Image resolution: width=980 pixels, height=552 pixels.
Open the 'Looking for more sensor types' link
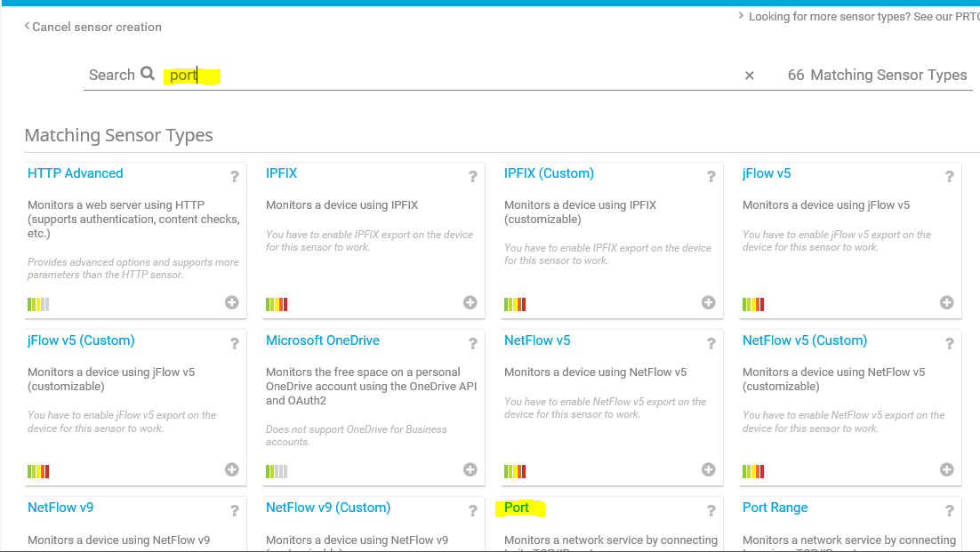859,17
